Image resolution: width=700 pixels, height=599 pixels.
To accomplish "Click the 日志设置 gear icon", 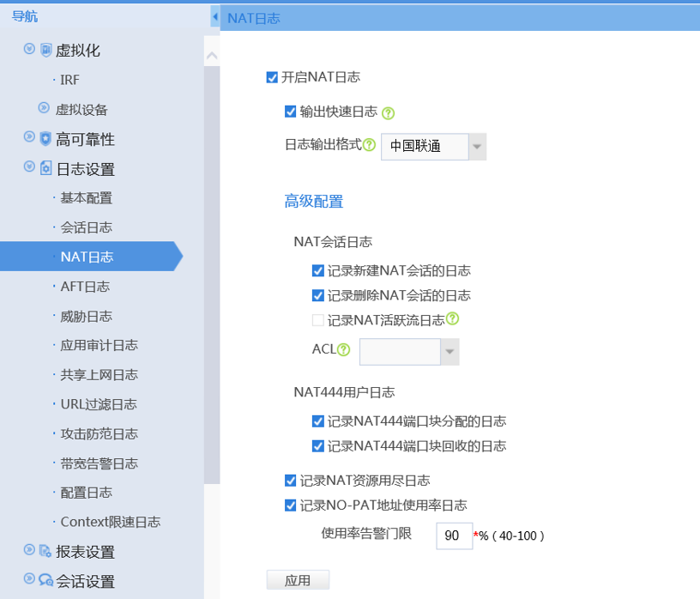I will tap(45, 168).
